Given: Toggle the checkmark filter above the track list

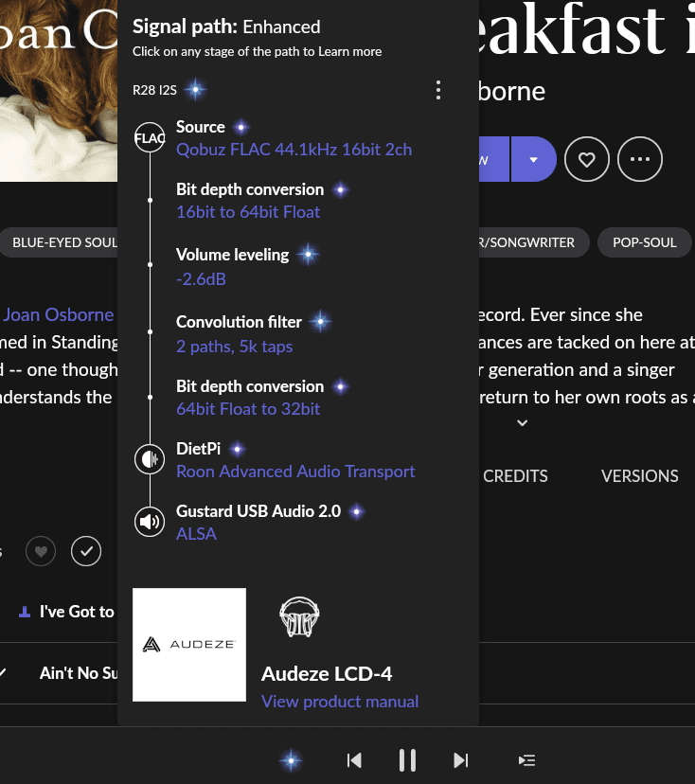Looking at the screenshot, I should [x=86, y=551].
